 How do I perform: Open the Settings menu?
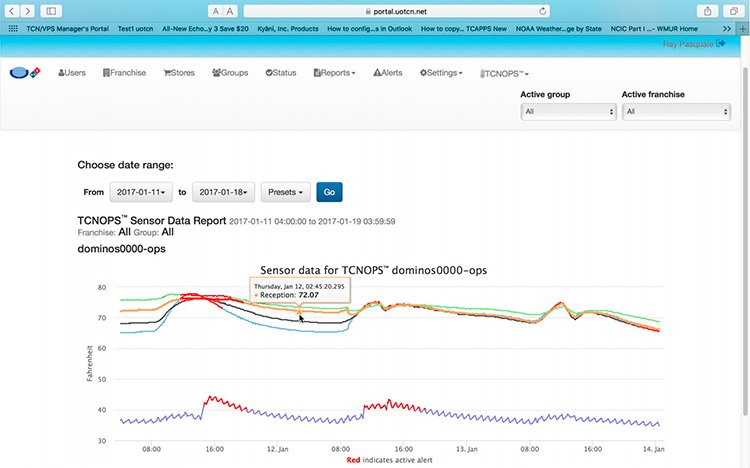point(441,73)
